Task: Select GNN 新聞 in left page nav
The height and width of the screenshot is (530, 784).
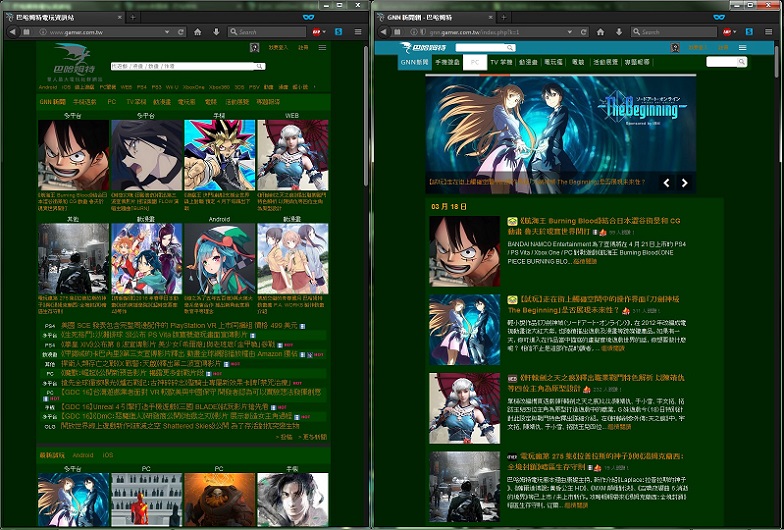Action: pos(52,102)
